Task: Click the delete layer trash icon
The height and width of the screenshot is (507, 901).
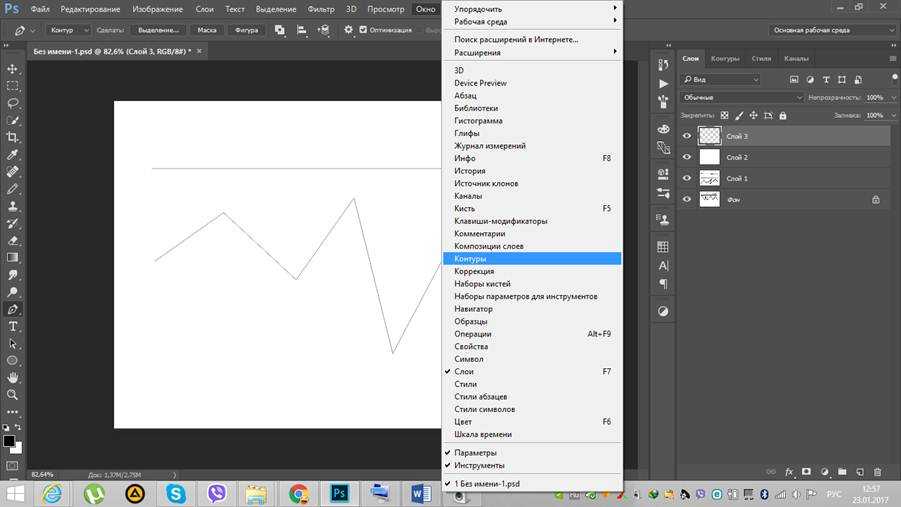Action: coord(877,471)
